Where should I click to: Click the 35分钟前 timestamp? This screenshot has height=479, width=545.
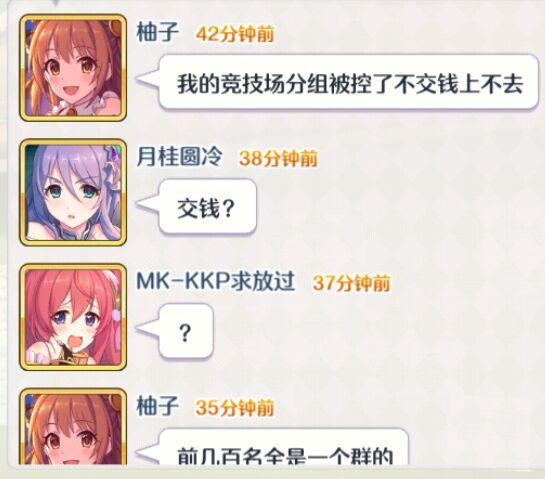235,407
